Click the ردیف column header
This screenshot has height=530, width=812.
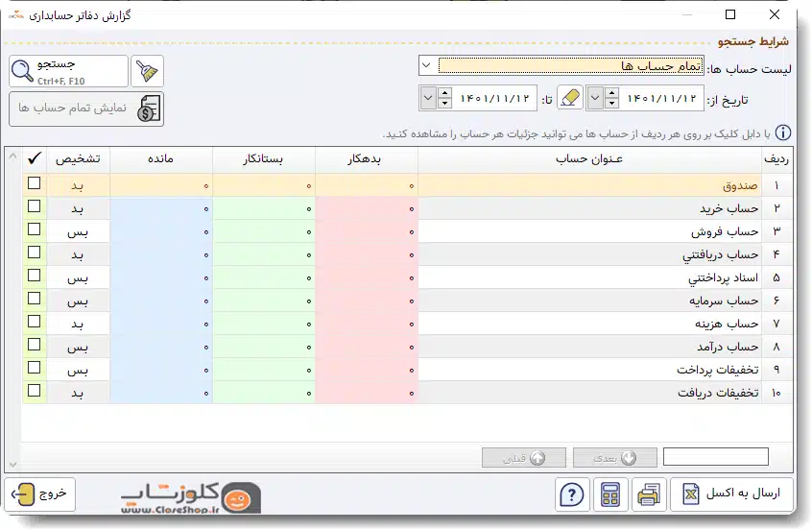click(x=776, y=159)
